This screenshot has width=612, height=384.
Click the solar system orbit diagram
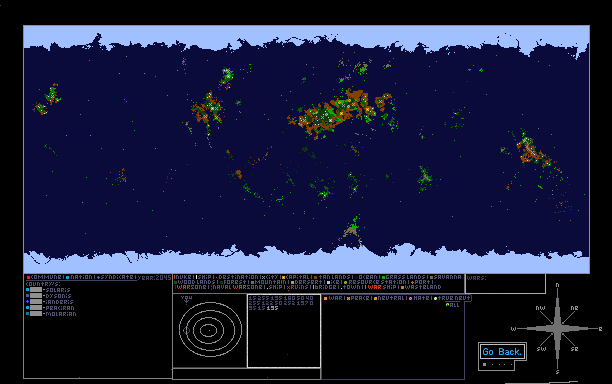tap(210, 330)
